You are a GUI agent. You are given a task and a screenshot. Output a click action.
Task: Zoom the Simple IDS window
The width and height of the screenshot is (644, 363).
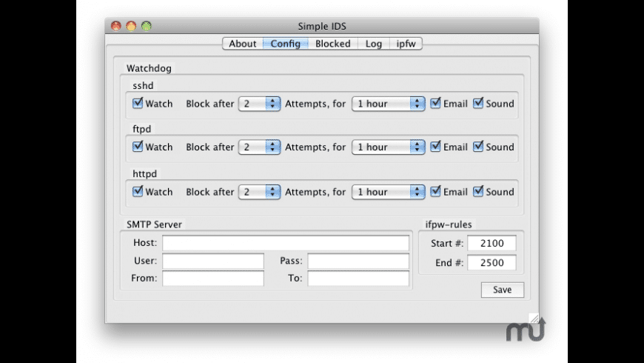click(147, 26)
